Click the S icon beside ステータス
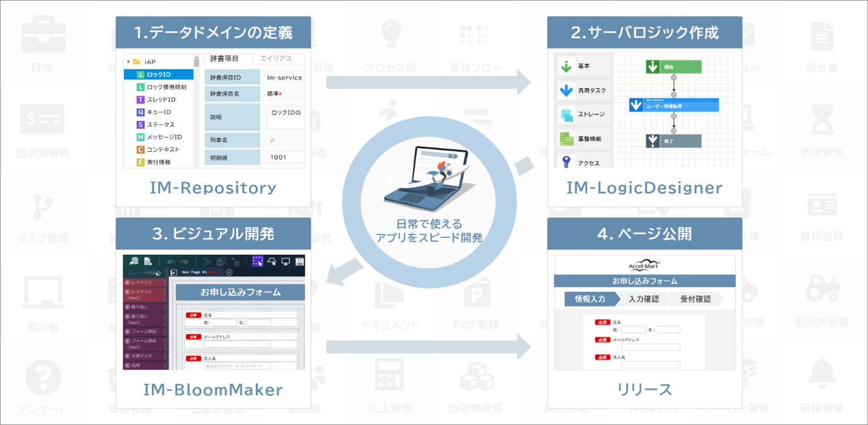Image resolution: width=868 pixels, height=425 pixels. click(140, 125)
